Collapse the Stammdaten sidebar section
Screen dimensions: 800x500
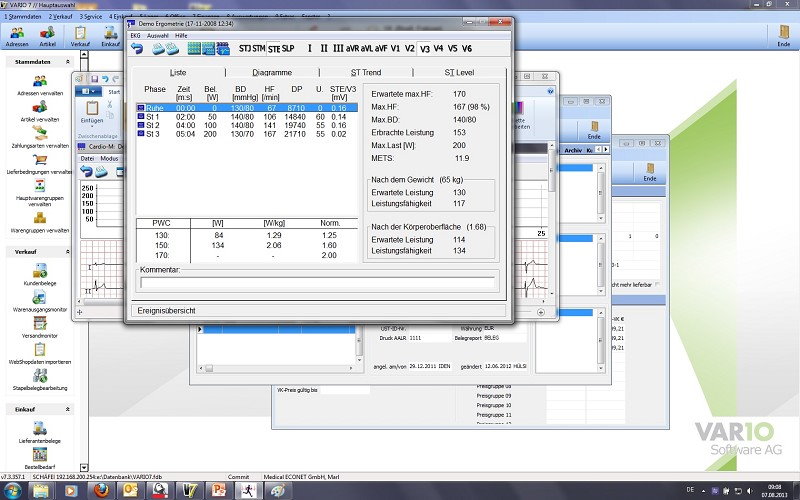coord(68,63)
